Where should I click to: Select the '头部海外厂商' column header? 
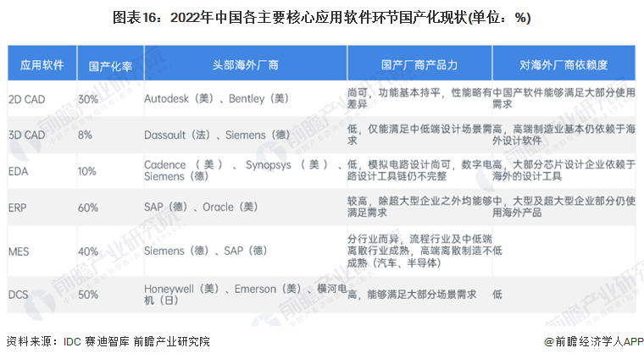(246, 65)
